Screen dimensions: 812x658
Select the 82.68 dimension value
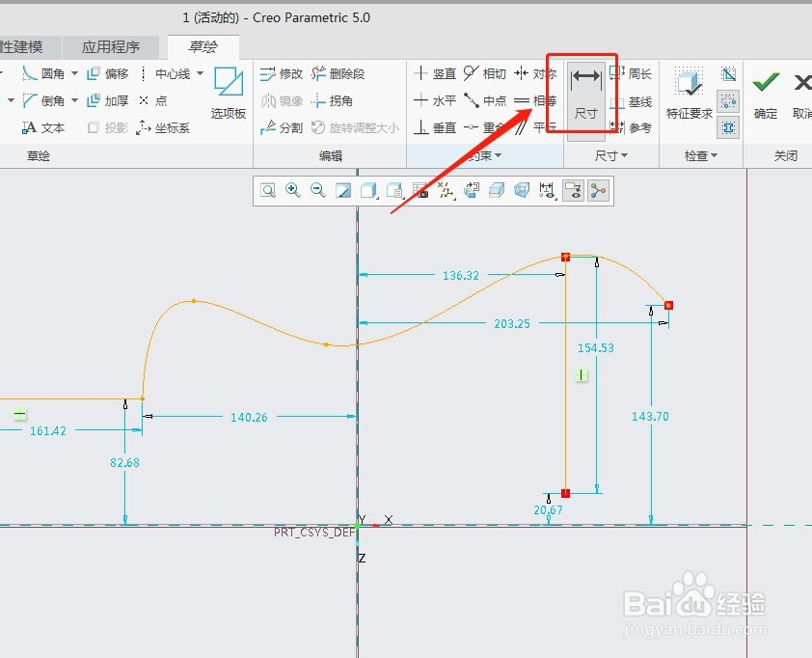[x=124, y=463]
